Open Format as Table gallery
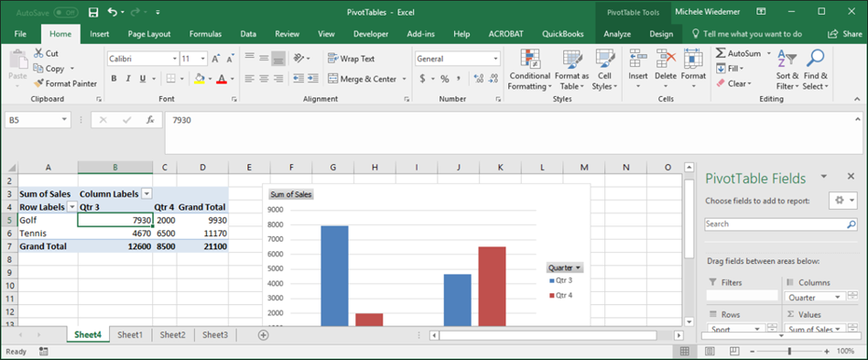 click(572, 71)
